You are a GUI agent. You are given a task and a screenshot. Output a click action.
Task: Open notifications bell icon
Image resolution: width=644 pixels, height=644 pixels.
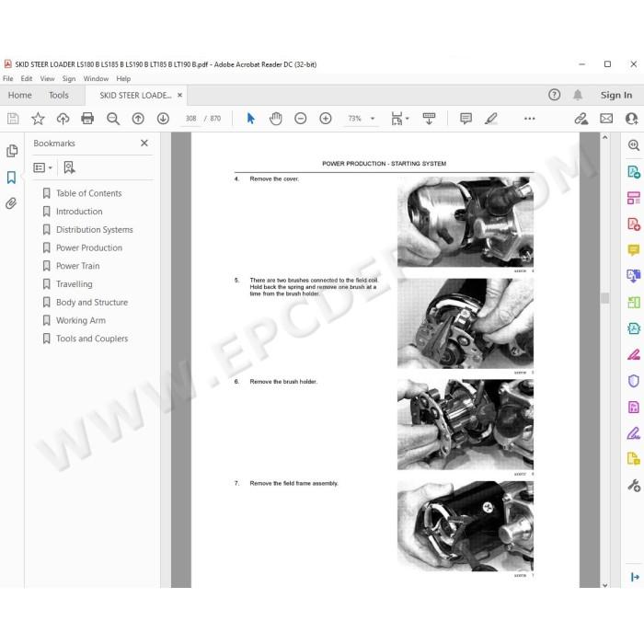click(578, 95)
